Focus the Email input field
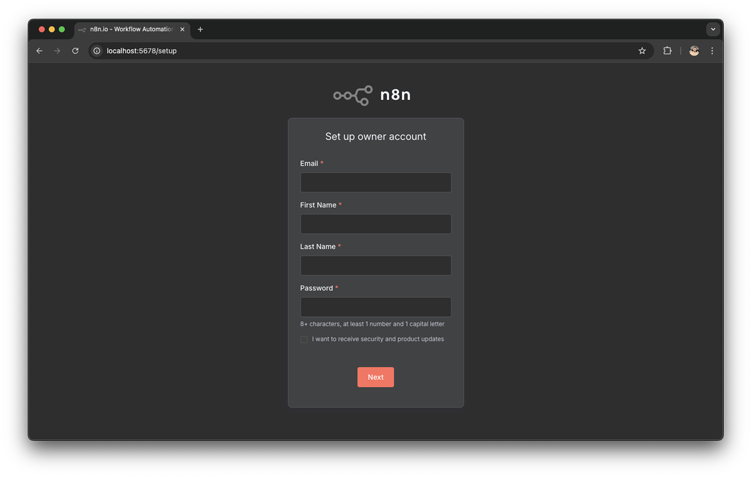The height and width of the screenshot is (477, 751). (x=375, y=182)
